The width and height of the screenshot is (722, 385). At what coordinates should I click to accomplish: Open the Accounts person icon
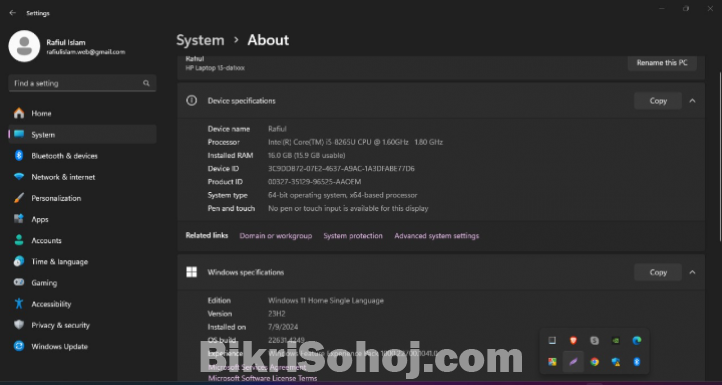[19, 240]
